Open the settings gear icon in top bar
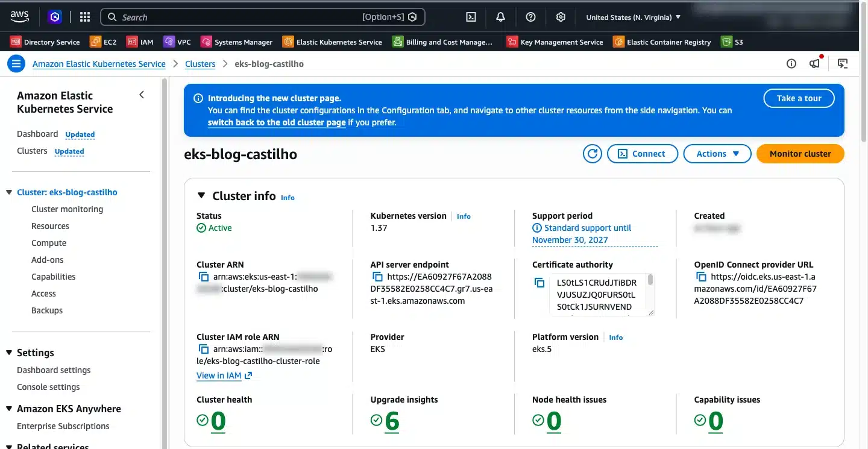868x449 pixels. pyautogui.click(x=561, y=17)
